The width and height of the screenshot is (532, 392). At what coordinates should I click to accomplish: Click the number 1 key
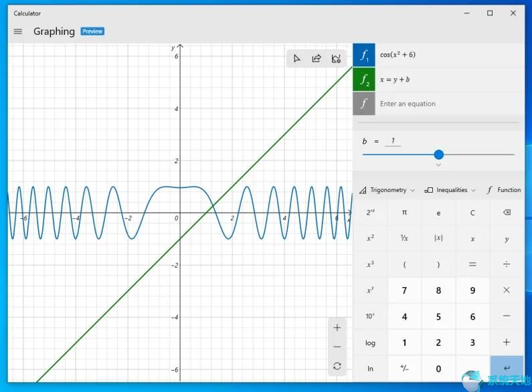404,342
